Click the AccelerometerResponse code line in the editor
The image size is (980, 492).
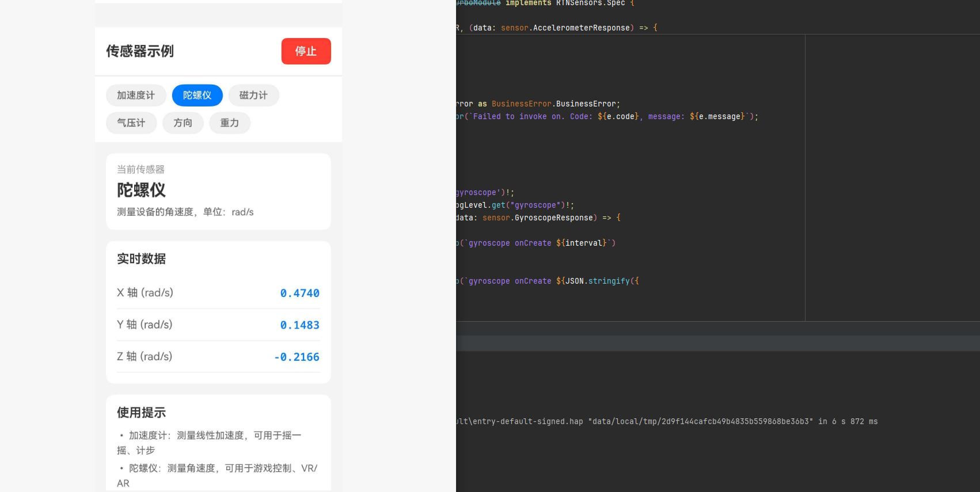557,28
